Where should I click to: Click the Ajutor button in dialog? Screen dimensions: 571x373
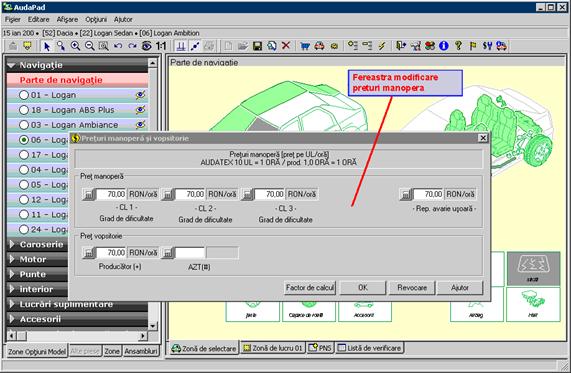click(460, 288)
